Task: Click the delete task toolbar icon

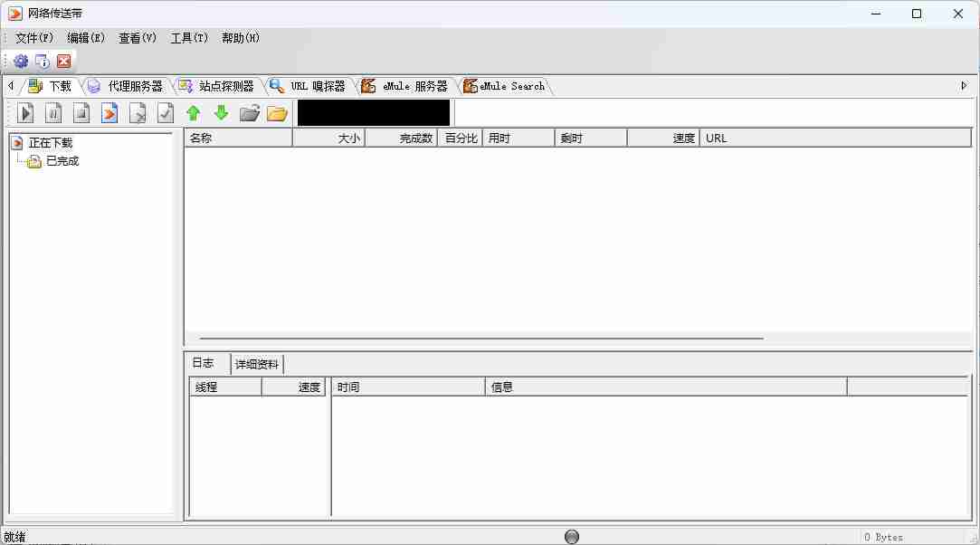Action: [x=138, y=113]
